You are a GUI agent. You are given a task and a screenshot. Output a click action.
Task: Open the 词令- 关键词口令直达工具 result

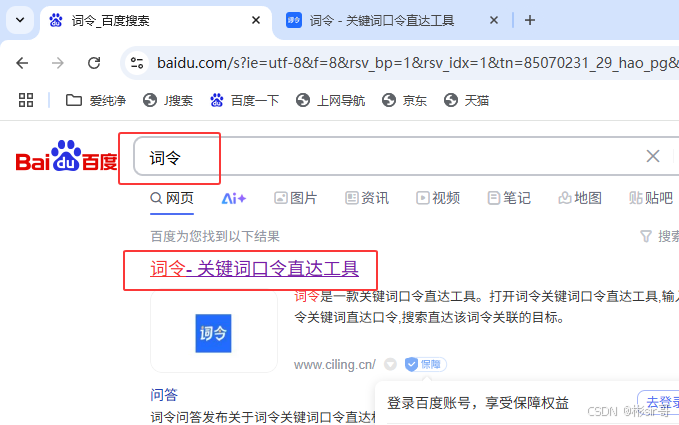click(x=254, y=269)
